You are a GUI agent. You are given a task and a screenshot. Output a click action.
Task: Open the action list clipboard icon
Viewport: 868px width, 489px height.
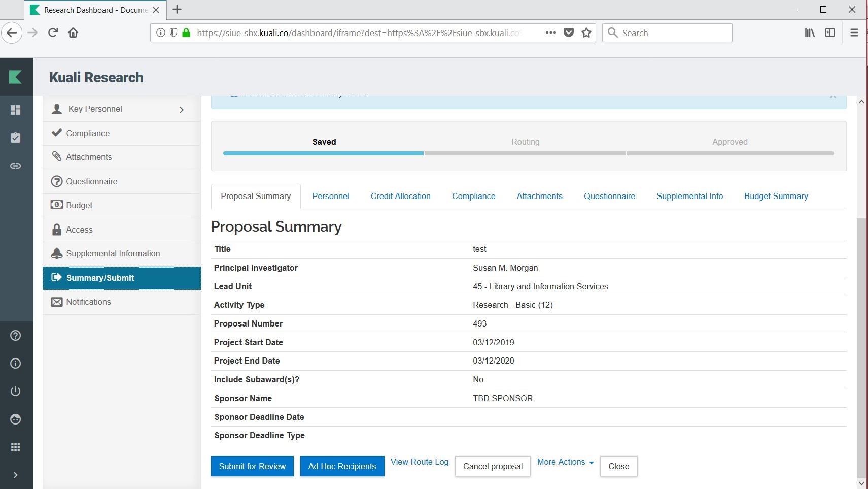[x=16, y=138]
